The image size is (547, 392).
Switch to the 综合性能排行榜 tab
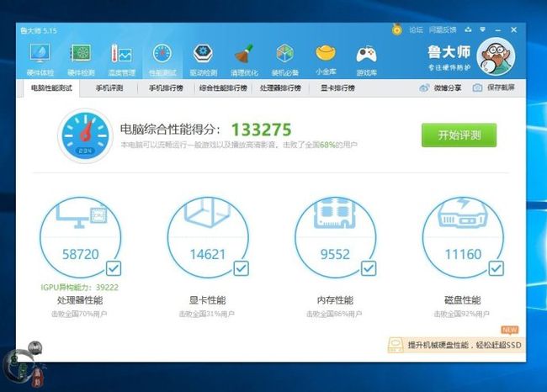click(x=223, y=87)
